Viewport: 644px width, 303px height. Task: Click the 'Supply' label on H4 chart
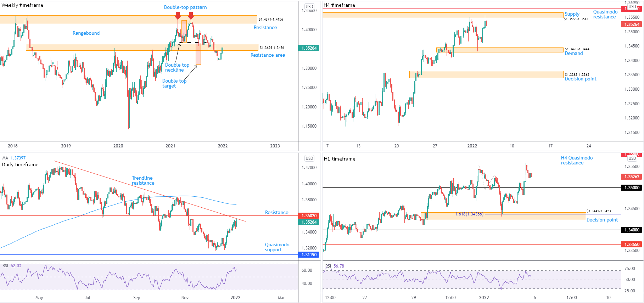coord(572,14)
